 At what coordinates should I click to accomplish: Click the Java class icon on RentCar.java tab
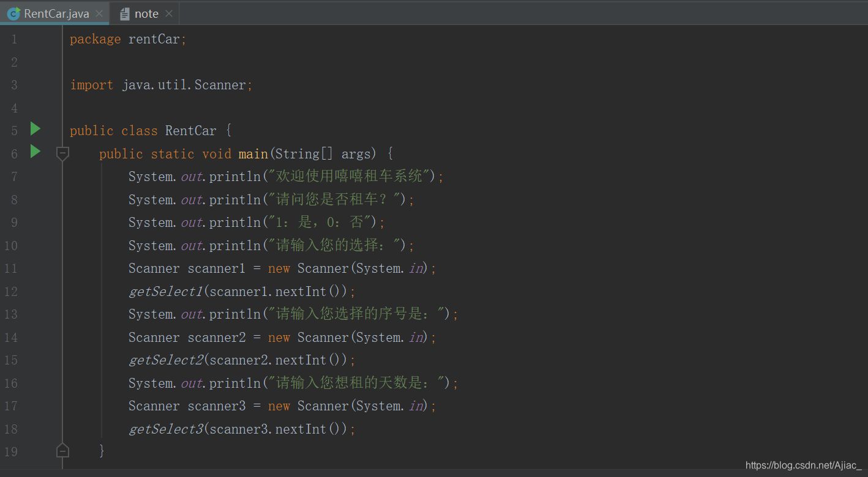(x=13, y=13)
